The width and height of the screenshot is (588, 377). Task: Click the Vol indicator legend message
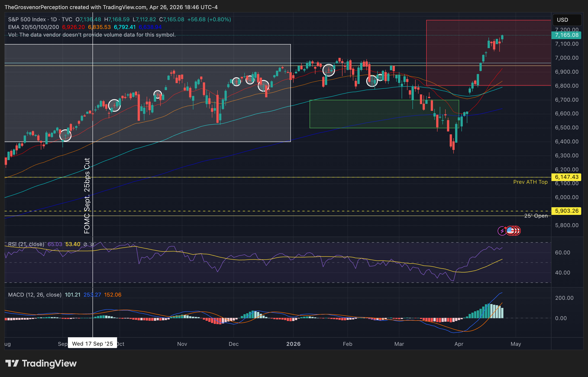92,35
